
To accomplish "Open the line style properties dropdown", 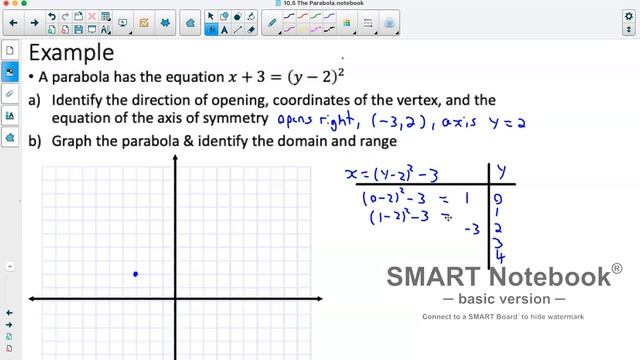I will click(x=368, y=23).
